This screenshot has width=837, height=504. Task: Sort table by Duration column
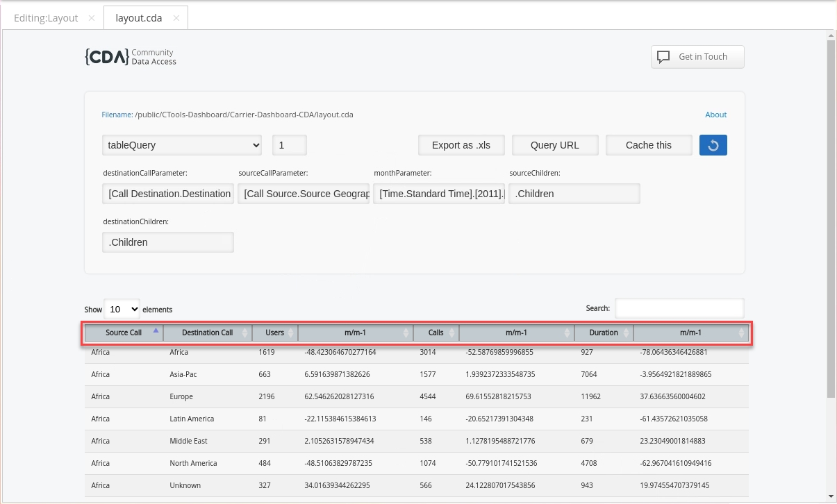pyautogui.click(x=603, y=333)
